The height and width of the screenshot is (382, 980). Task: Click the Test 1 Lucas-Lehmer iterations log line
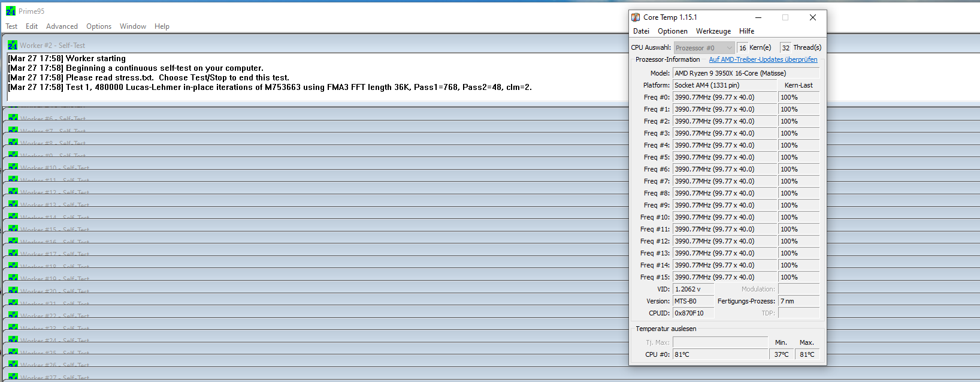[x=270, y=87]
